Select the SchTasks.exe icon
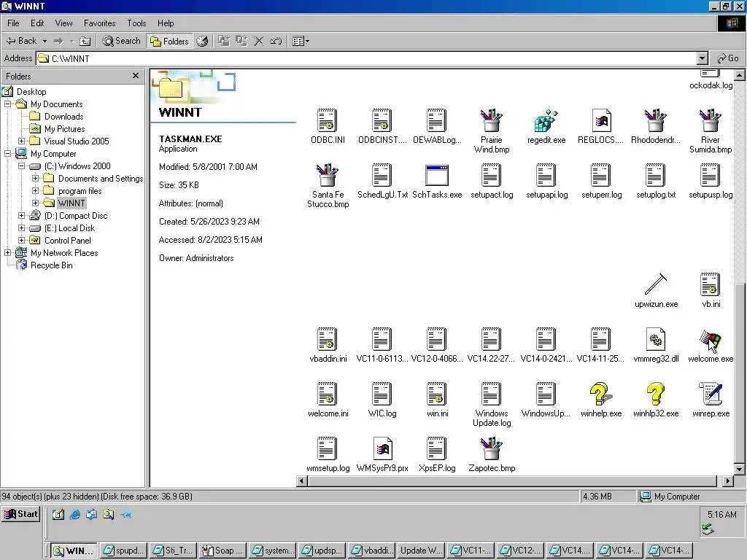This screenshot has height=560, width=747. pos(436,175)
